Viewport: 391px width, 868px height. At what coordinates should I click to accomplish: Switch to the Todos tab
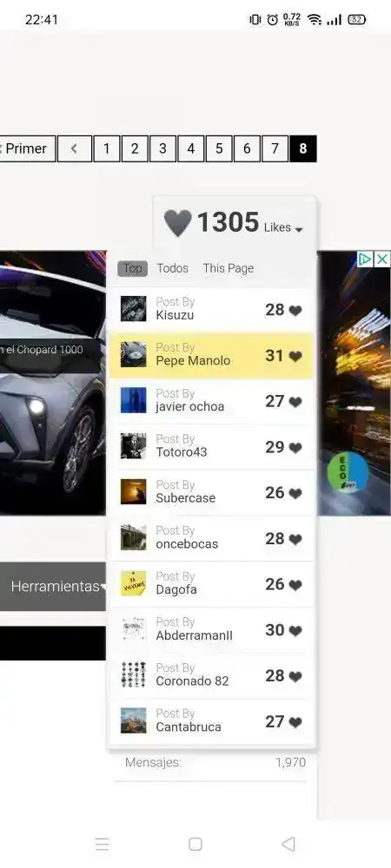click(172, 268)
